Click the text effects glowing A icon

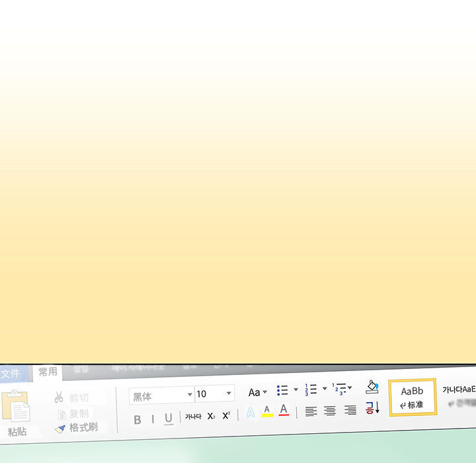(251, 413)
